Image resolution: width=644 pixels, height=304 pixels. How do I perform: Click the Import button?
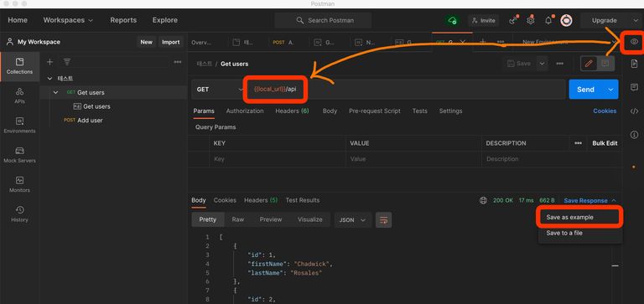(171, 42)
